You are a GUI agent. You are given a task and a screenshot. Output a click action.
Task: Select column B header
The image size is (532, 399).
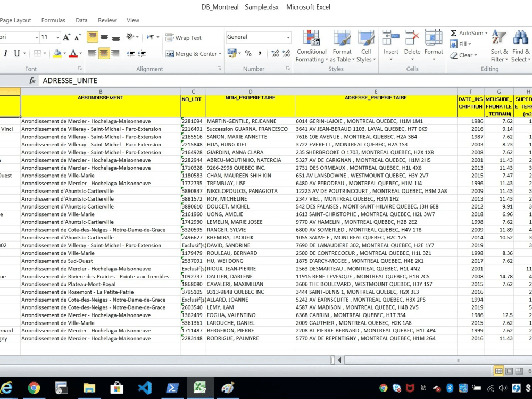coord(101,92)
